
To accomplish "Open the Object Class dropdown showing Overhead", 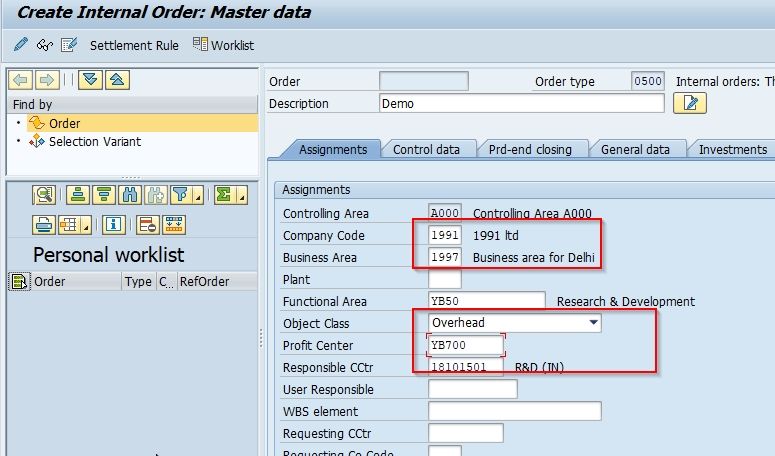I will click(515, 323).
